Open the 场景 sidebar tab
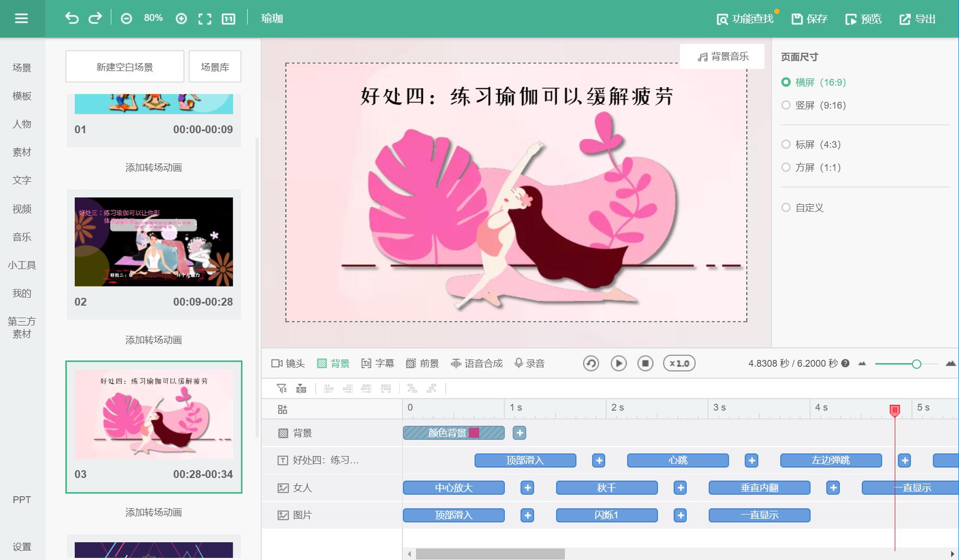The width and height of the screenshot is (959, 560). [22, 67]
